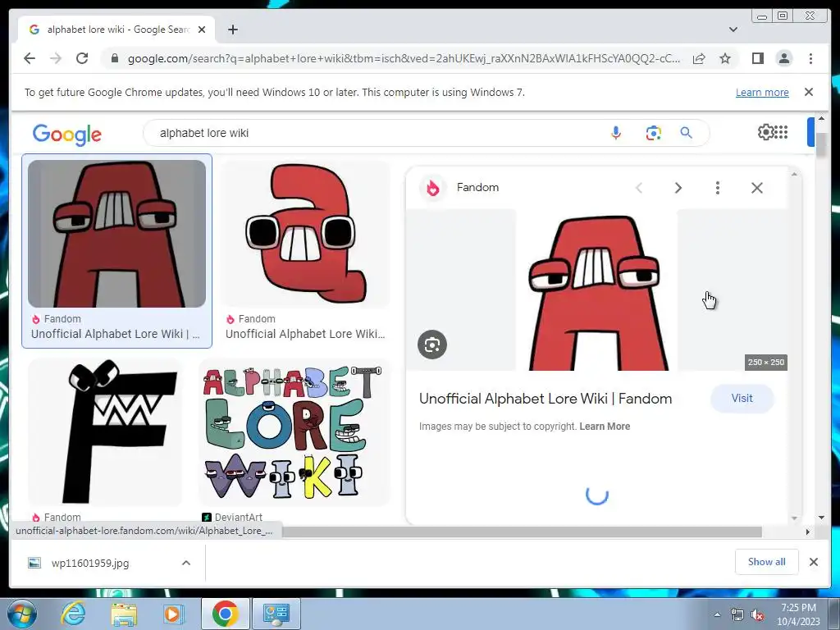Screen dimensions: 840x630
Task: Go back to the previous page
Action: pyautogui.click(x=30, y=58)
